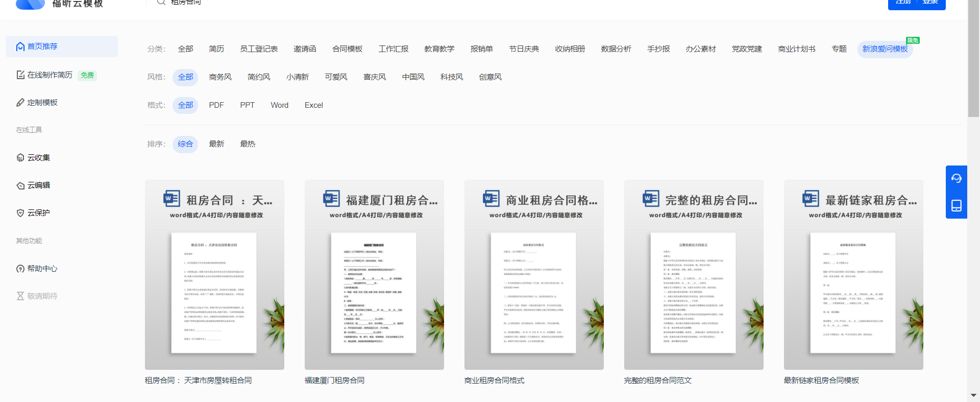980x402 pixels.
Task: Click the 新浪爱问模板 category link
Action: coord(885,49)
